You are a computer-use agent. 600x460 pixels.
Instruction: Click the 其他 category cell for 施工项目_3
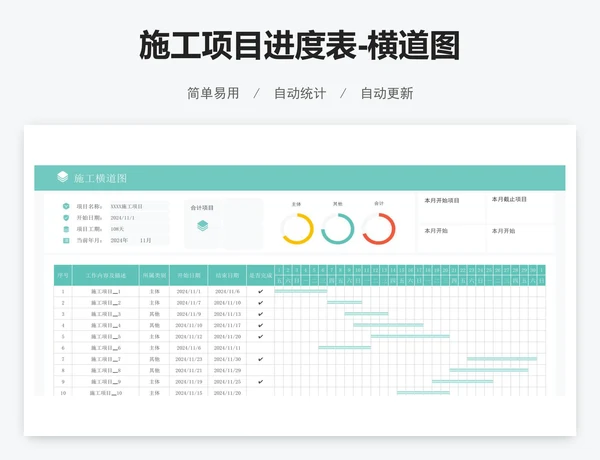tap(154, 314)
